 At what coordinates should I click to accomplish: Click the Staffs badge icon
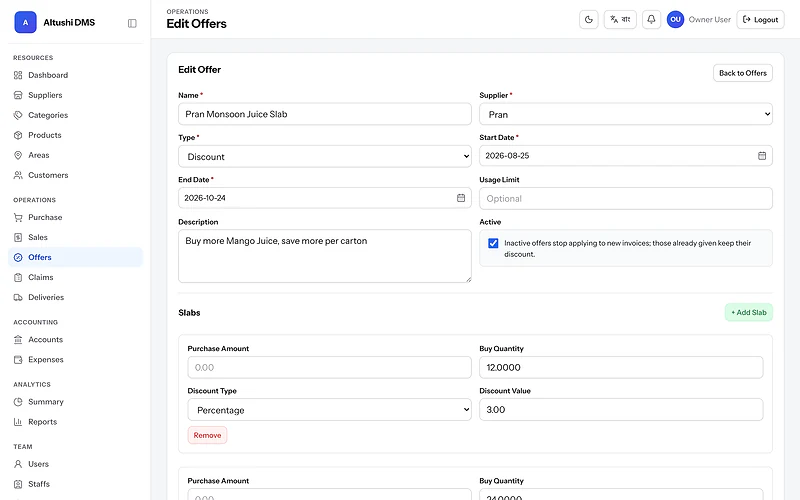click(x=18, y=484)
